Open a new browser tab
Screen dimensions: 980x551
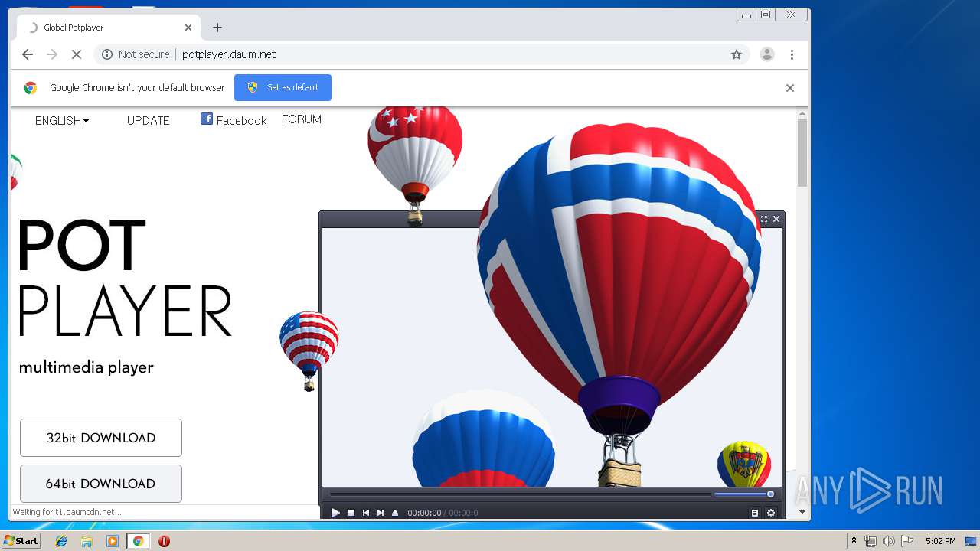(x=217, y=28)
